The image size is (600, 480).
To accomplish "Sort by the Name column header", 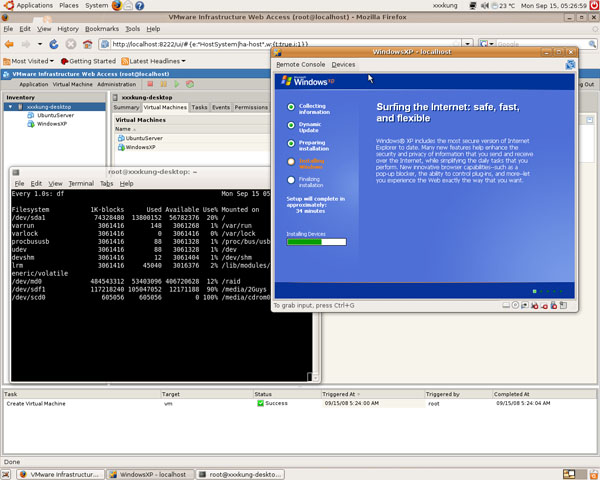I will [x=126, y=129].
